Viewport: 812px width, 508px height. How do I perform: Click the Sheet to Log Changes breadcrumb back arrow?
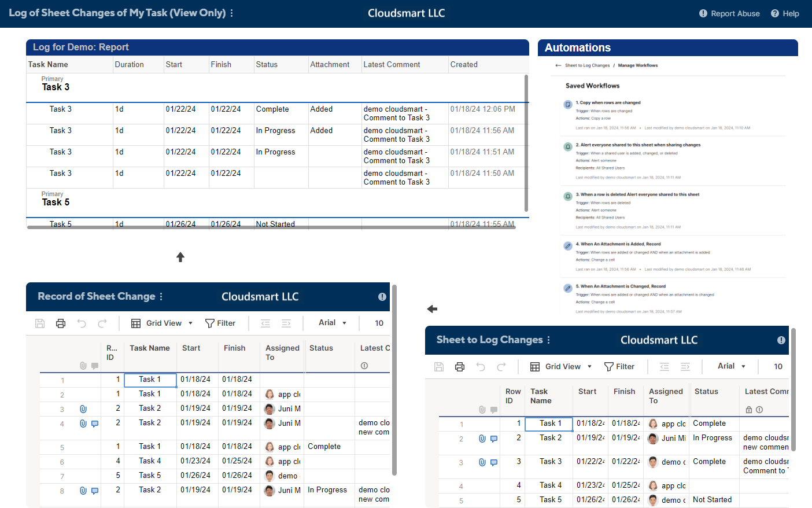pos(558,65)
